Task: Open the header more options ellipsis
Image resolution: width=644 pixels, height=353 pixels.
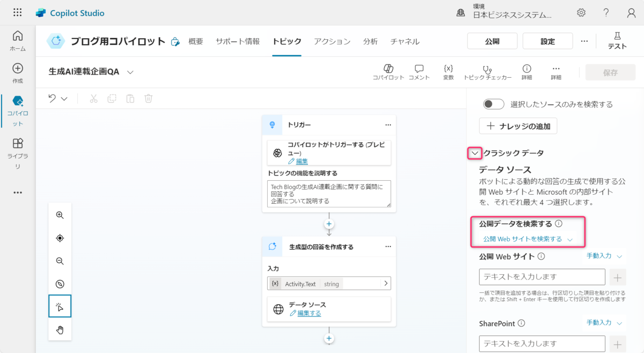Action: (584, 41)
